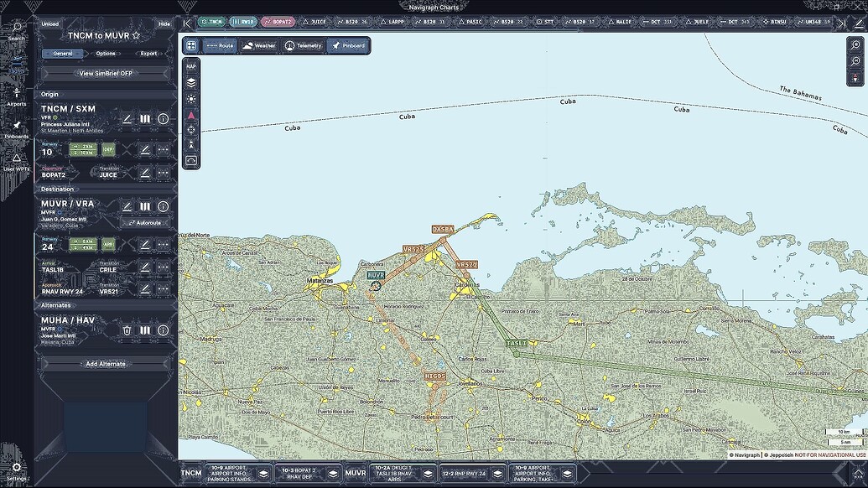This screenshot has width=868, height=488.
Task: Click the pink aircraft position icon
Action: pos(191,115)
